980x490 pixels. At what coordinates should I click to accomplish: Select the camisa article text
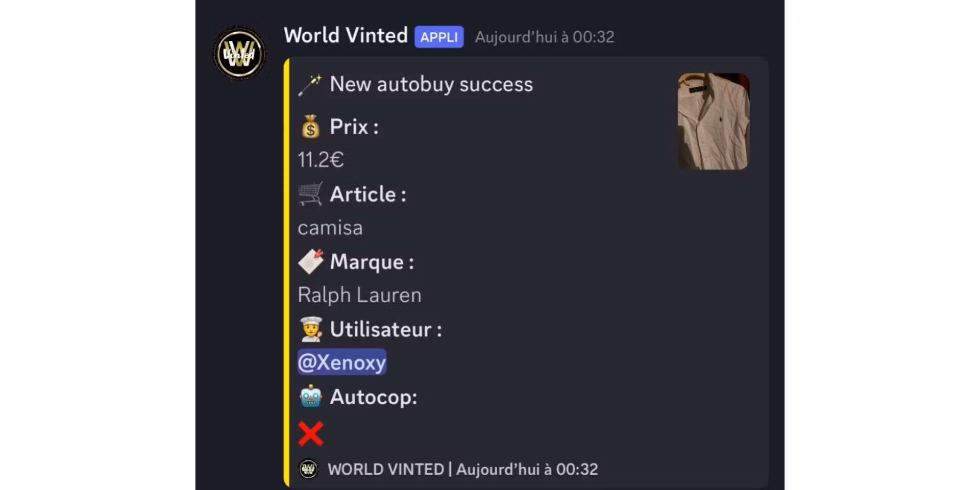point(330,228)
